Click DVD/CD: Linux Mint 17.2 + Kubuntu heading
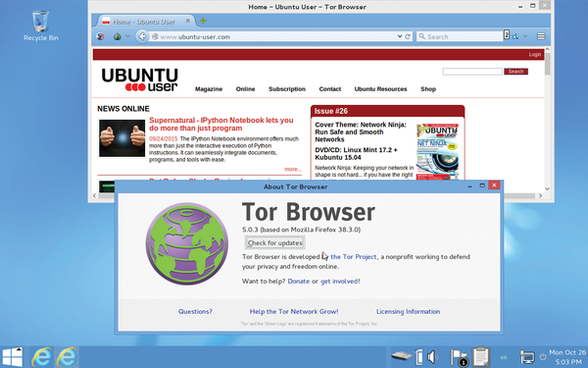Viewport: 588px width, 368px height. coord(356,154)
